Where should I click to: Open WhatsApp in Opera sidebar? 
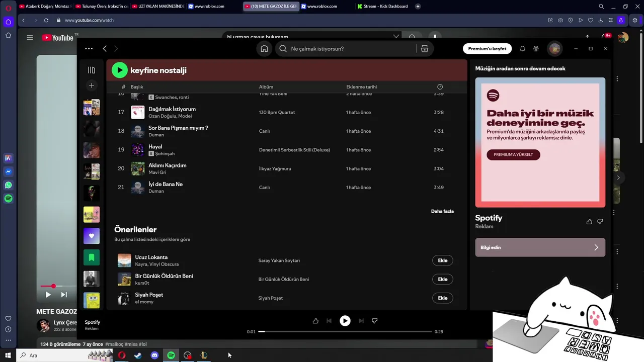[8, 185]
